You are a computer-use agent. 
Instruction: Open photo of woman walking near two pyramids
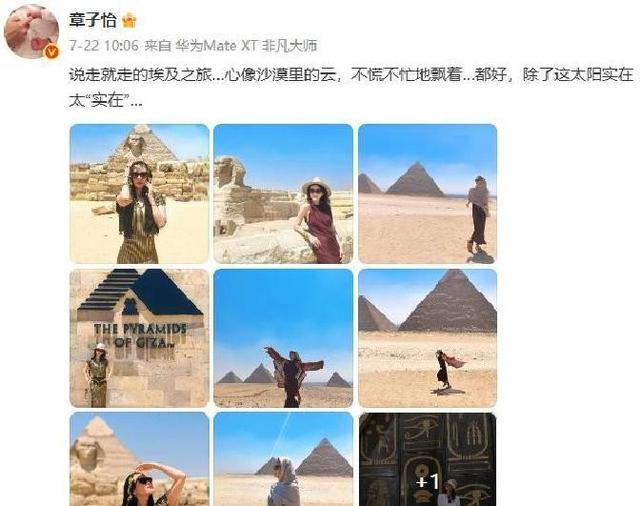427,194
